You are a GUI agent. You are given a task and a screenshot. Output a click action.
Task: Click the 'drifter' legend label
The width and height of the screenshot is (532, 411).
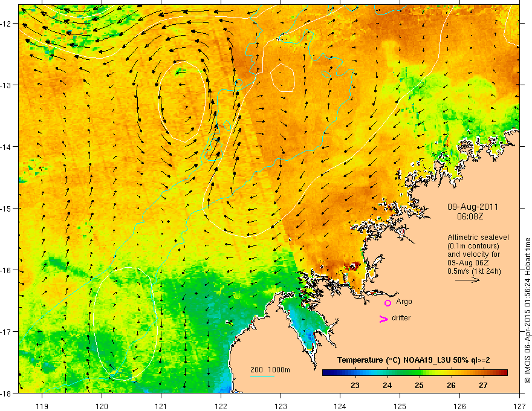click(401, 318)
